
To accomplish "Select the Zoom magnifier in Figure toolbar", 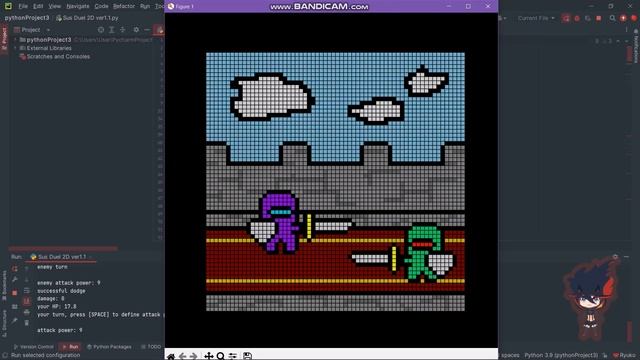I will coord(220,356).
